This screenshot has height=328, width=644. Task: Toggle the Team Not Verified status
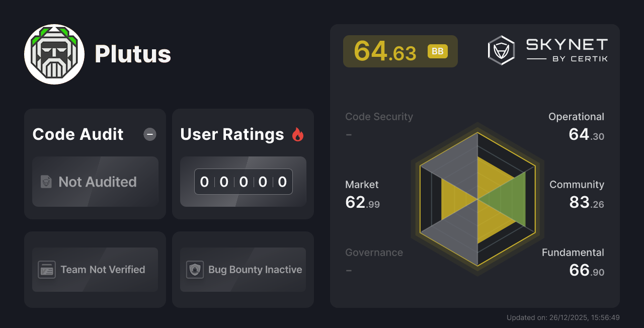click(95, 270)
